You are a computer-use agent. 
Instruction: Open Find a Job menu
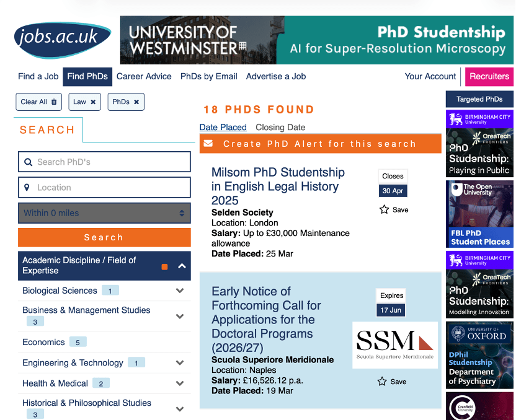pyautogui.click(x=38, y=77)
